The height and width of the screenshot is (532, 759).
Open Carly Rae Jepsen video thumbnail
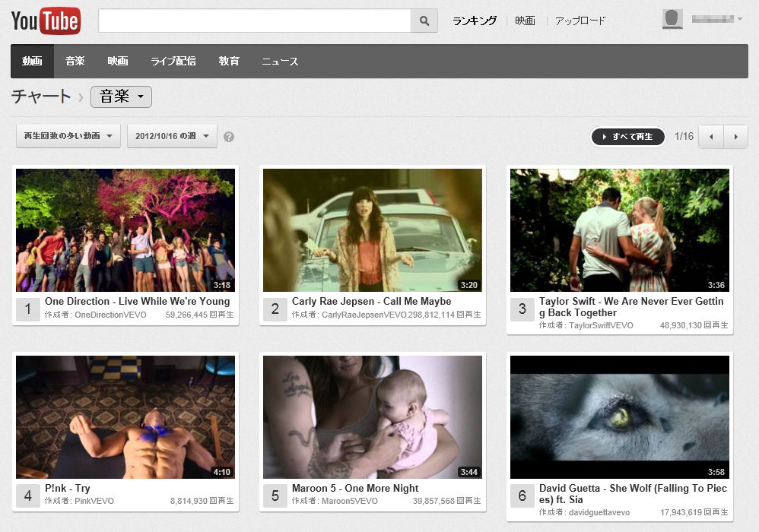pos(373,230)
